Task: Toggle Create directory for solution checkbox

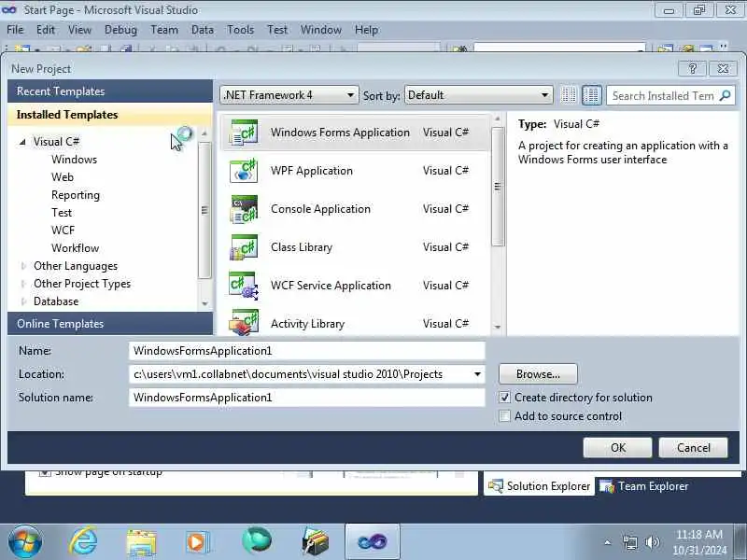Action: [x=504, y=398]
